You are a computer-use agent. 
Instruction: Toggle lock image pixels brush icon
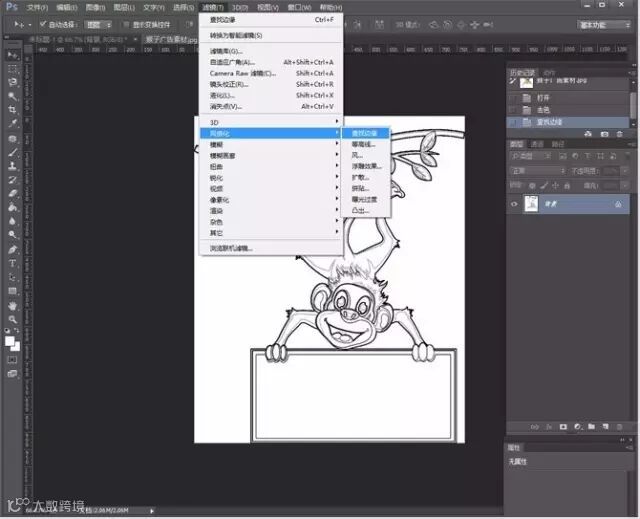coord(544,186)
